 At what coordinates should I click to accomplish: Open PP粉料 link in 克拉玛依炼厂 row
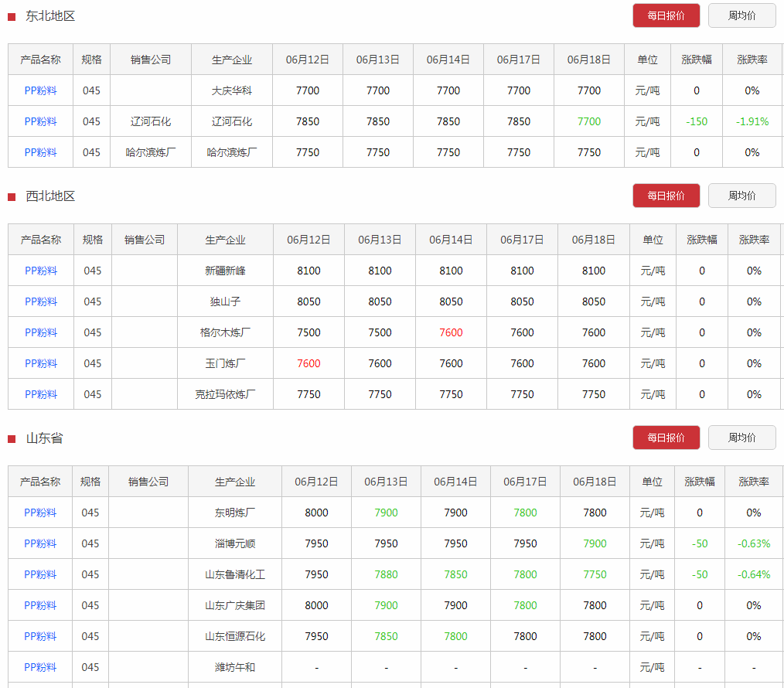pyautogui.click(x=41, y=394)
